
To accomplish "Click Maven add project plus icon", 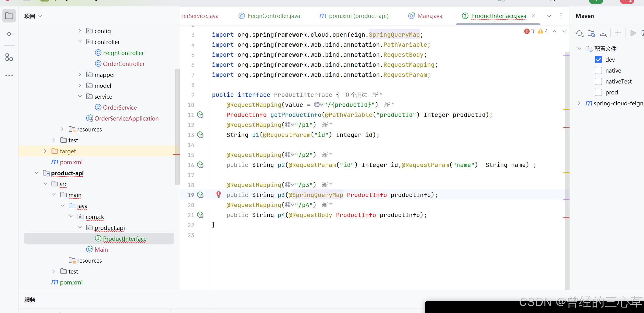I will coord(618,33).
